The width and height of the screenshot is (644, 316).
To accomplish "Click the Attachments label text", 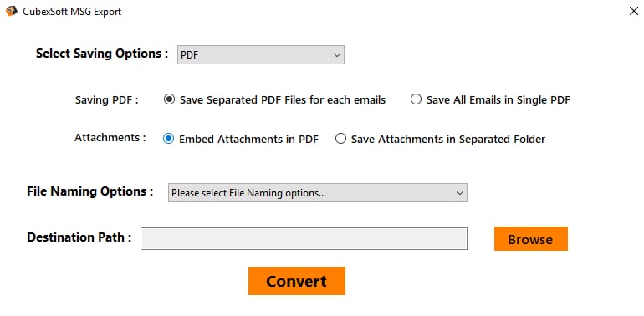I will pyautogui.click(x=110, y=138).
